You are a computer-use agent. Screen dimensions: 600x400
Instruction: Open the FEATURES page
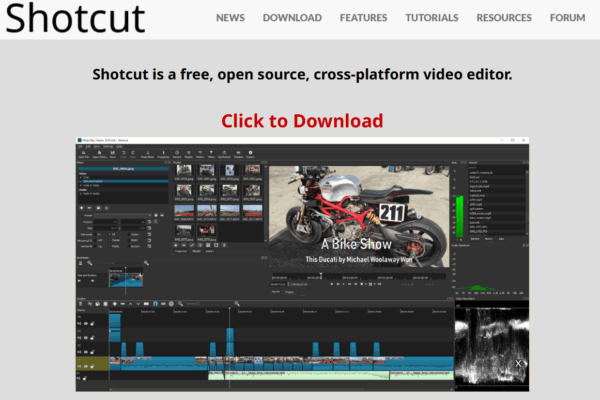(x=363, y=18)
